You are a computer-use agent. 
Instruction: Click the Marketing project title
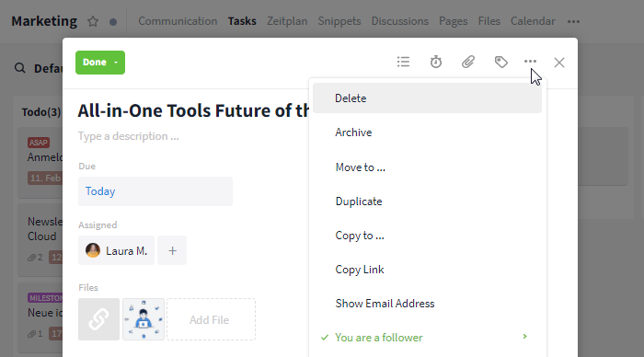pos(44,21)
